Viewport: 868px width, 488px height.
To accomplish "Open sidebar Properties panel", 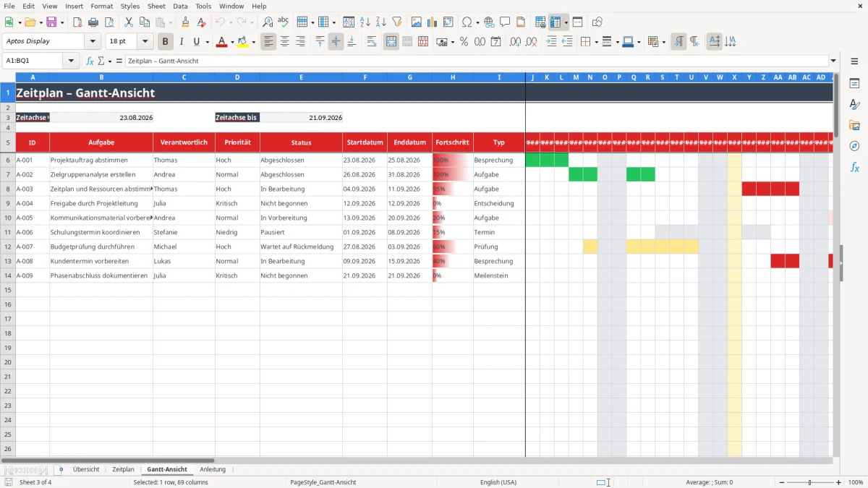I will 854,84.
